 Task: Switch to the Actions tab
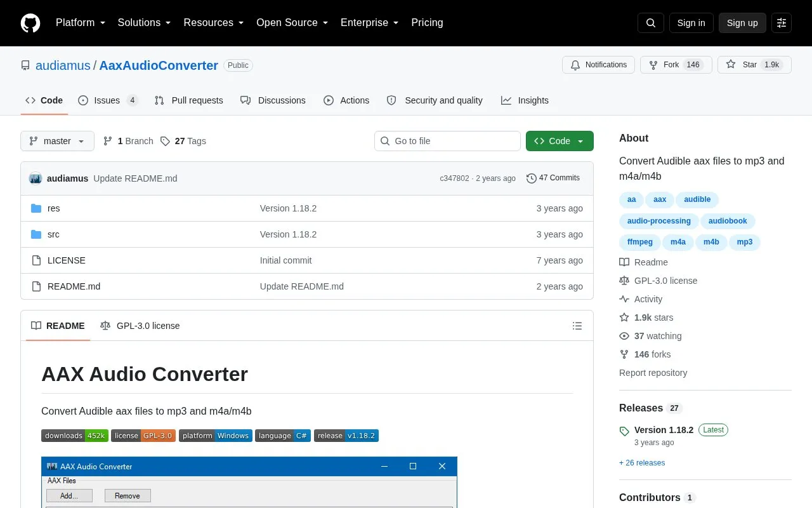point(346,100)
